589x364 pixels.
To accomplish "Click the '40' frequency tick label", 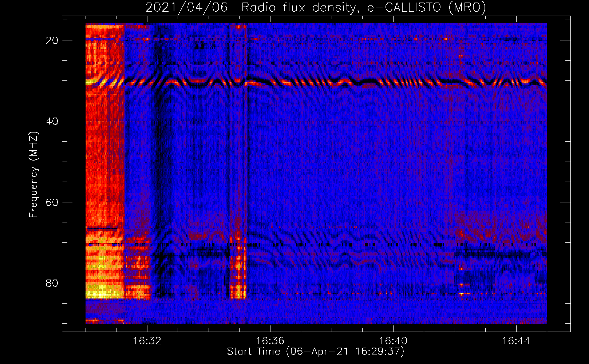I will 52,121.
